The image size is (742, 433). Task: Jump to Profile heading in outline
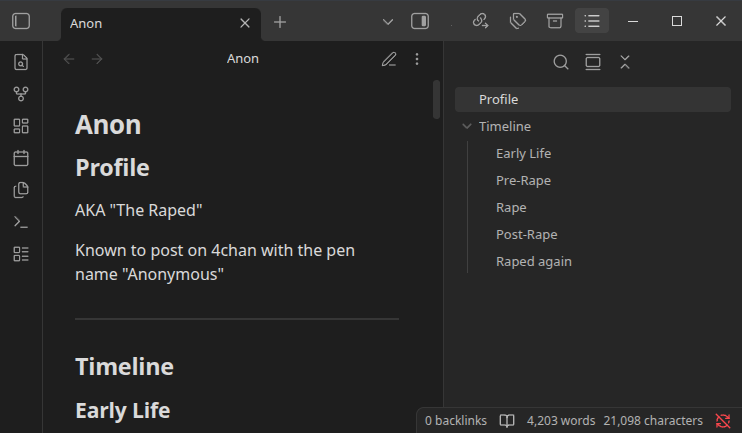pyautogui.click(x=593, y=99)
